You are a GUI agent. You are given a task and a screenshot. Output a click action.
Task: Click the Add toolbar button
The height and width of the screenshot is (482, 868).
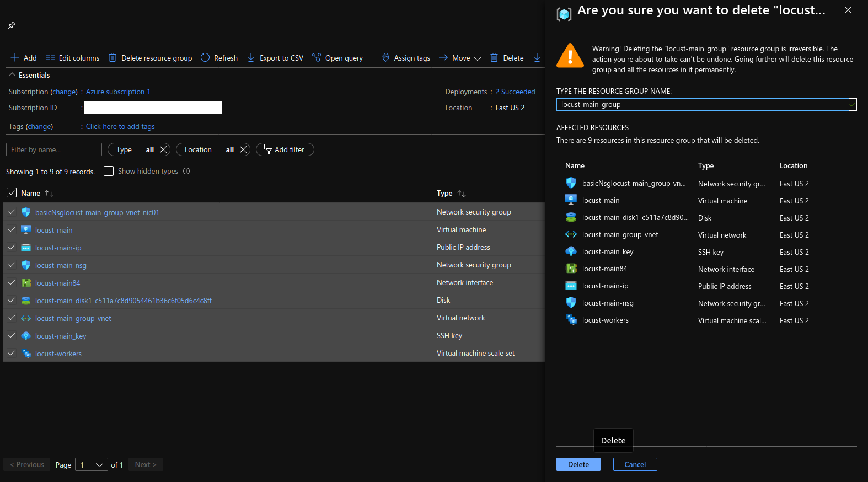24,58
